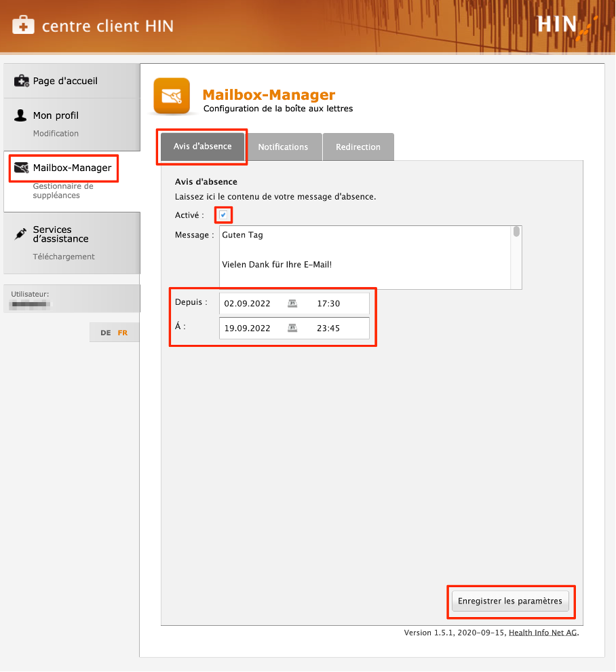This screenshot has width=616, height=672.
Task: Click the Mailbox-Manager envelope sidebar icon
Action: click(x=22, y=168)
